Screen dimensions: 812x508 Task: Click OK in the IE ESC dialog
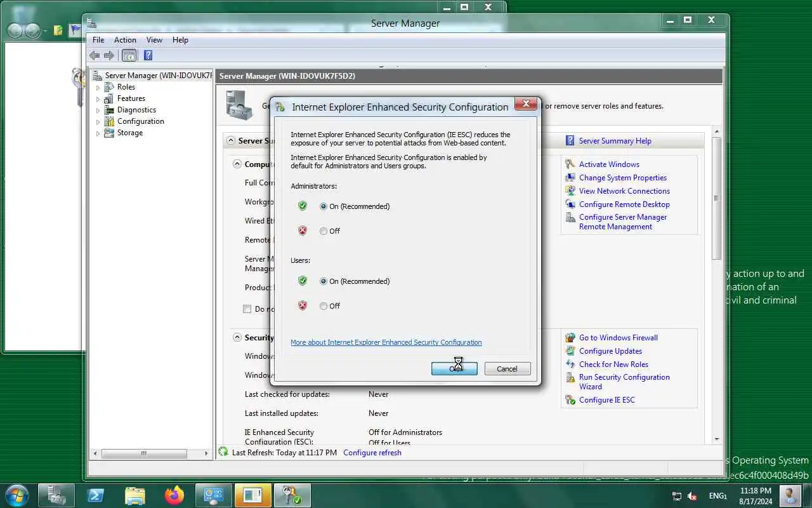point(454,369)
